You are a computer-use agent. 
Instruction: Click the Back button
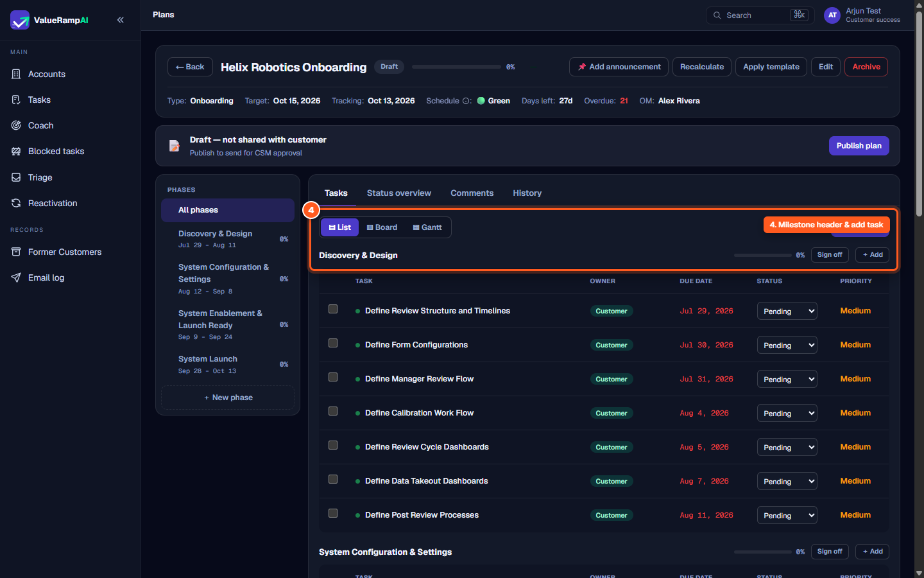pos(190,67)
